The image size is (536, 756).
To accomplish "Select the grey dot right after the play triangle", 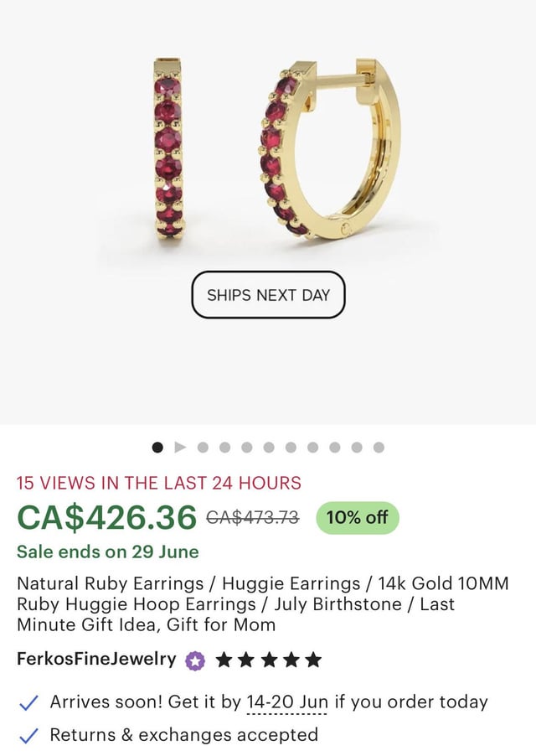I will 203,448.
